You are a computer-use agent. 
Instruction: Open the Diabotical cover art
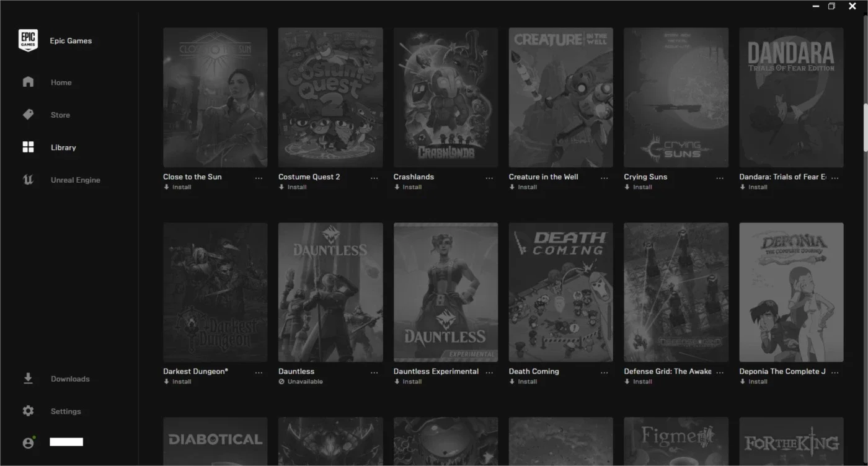click(215, 441)
